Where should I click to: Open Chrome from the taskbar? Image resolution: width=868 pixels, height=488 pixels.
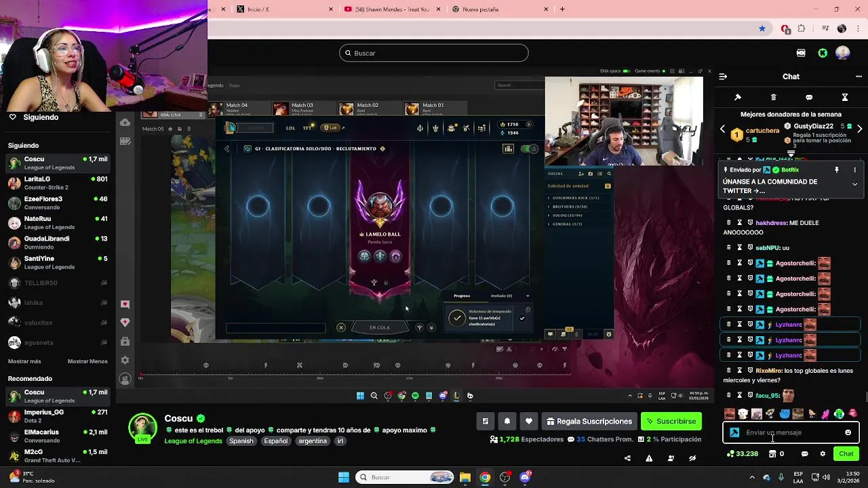click(x=485, y=477)
